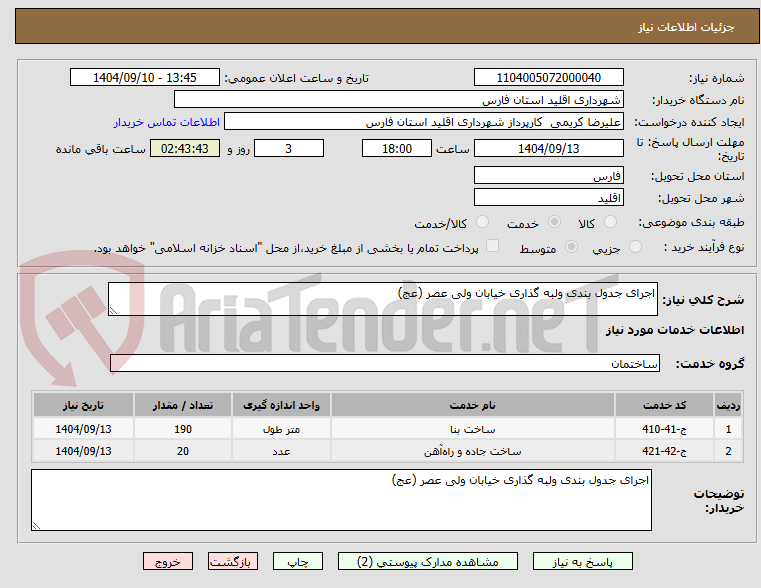Click the deadline time field 18:00
The width and height of the screenshot is (761, 588).
[397, 148]
